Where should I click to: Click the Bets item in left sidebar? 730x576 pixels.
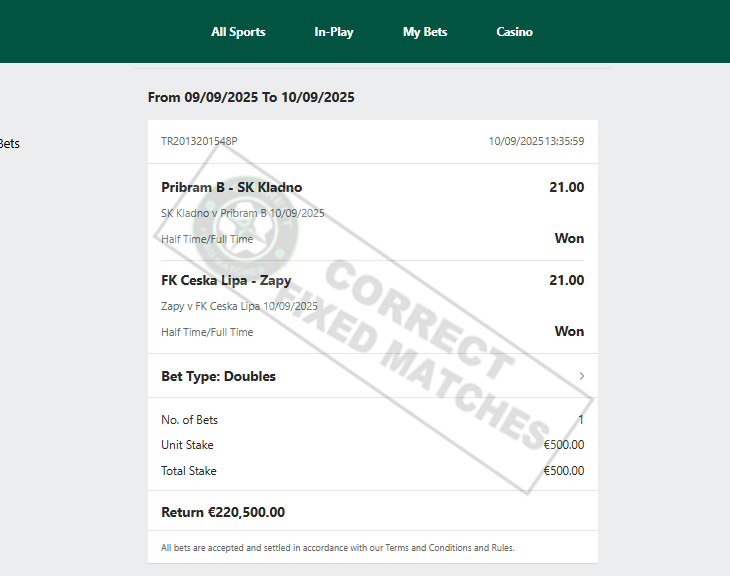[x=8, y=144]
